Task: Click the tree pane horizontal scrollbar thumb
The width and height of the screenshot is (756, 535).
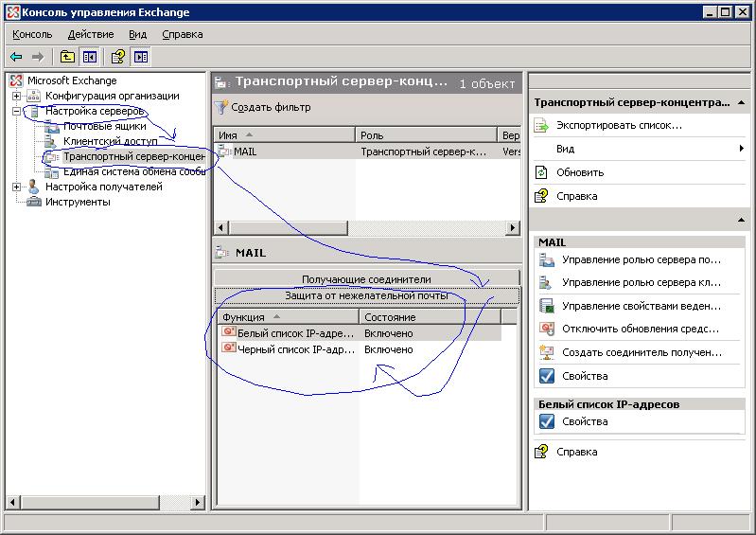Action: (89, 502)
